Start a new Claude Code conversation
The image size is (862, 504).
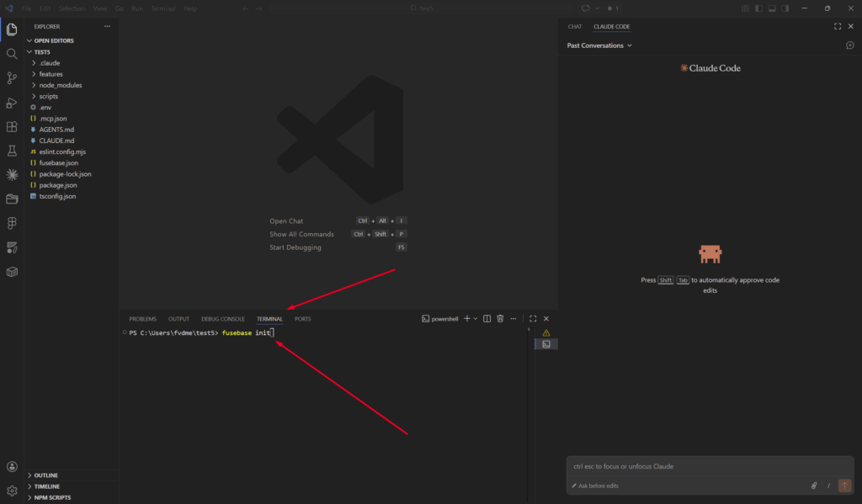(x=849, y=45)
